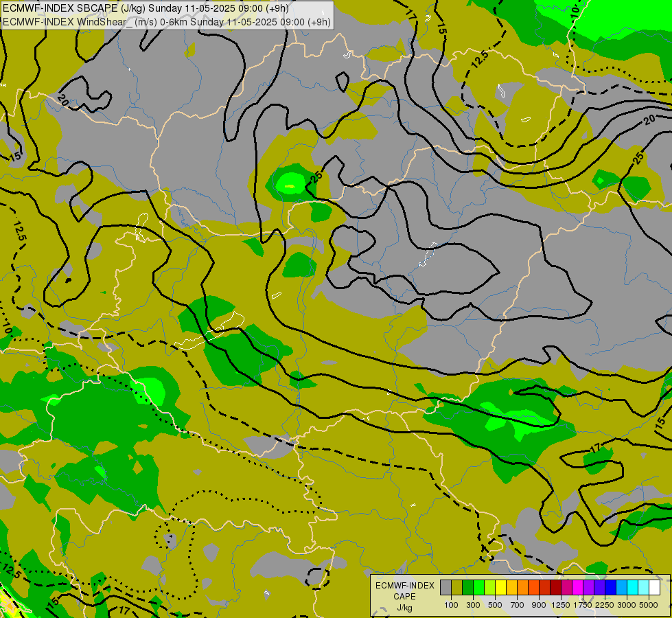Click legend tick label 2250
The width and height of the screenshot is (672, 618).
(604, 605)
